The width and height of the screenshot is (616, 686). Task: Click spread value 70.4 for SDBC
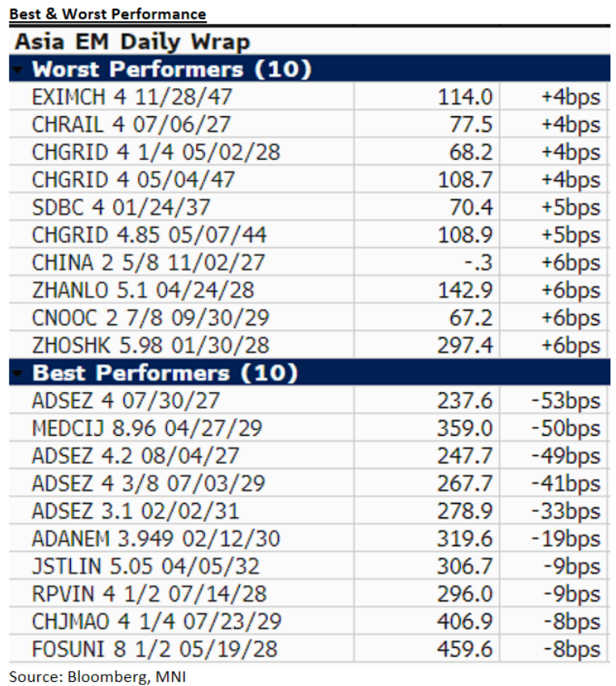coord(471,207)
